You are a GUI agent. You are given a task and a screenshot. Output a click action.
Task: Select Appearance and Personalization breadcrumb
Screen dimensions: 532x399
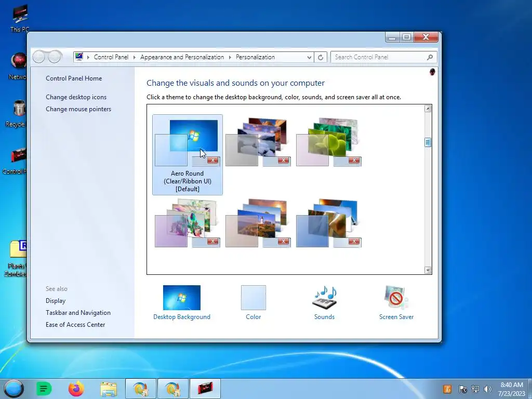182,57
